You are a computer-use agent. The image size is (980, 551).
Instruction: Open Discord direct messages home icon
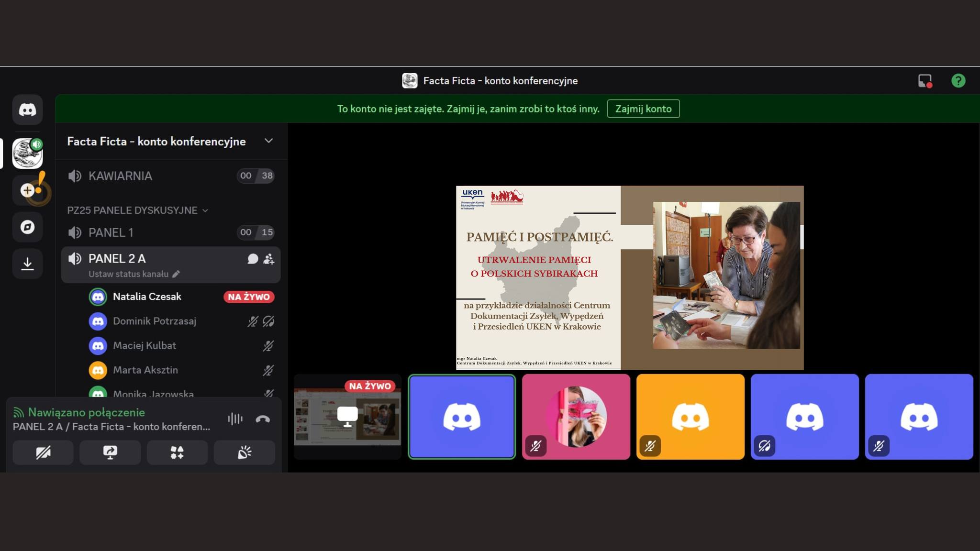coord(27,110)
